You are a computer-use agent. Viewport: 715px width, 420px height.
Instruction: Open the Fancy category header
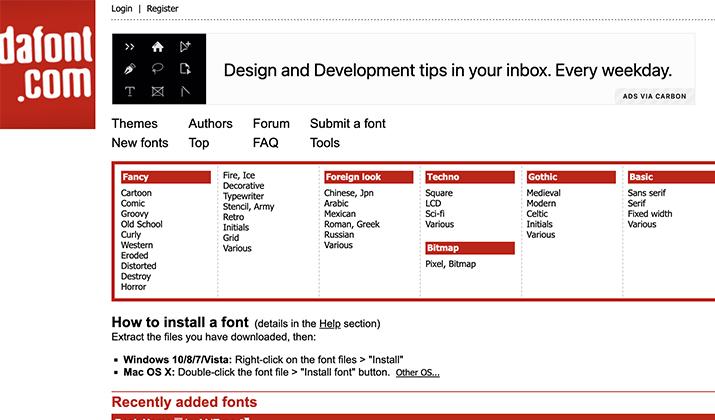pos(166,177)
